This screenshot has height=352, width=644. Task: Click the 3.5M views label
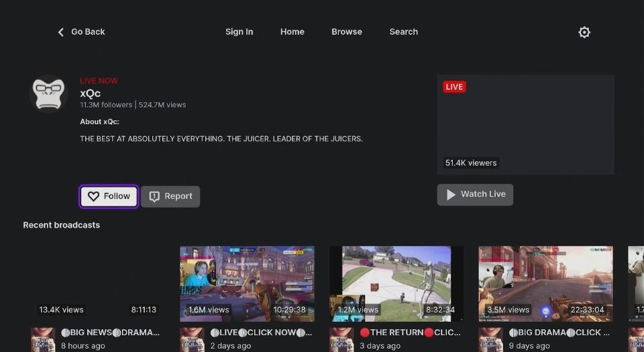click(x=508, y=310)
